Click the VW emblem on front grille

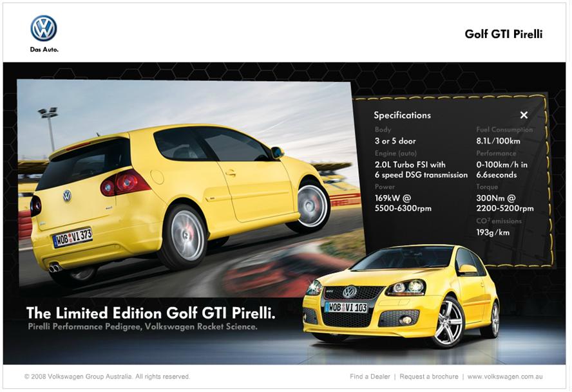point(349,292)
